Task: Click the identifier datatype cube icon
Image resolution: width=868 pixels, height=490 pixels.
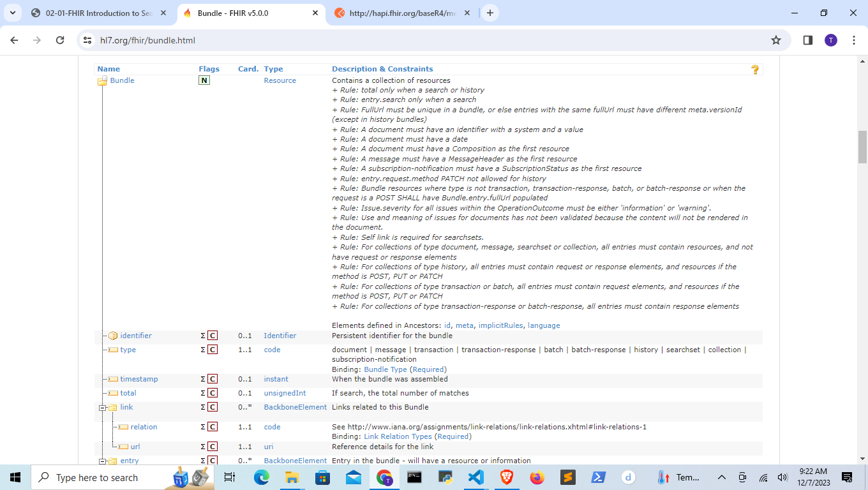Action: pos(113,336)
